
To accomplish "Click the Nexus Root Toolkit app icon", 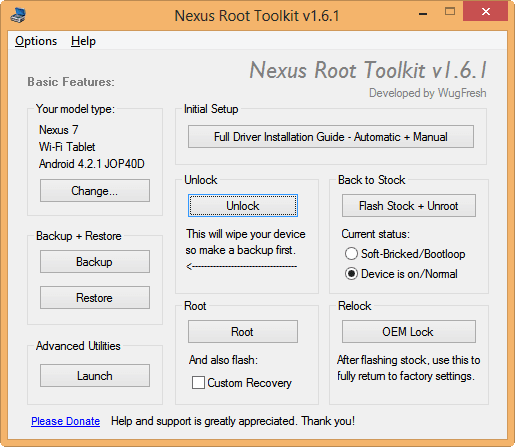I will click(x=18, y=15).
